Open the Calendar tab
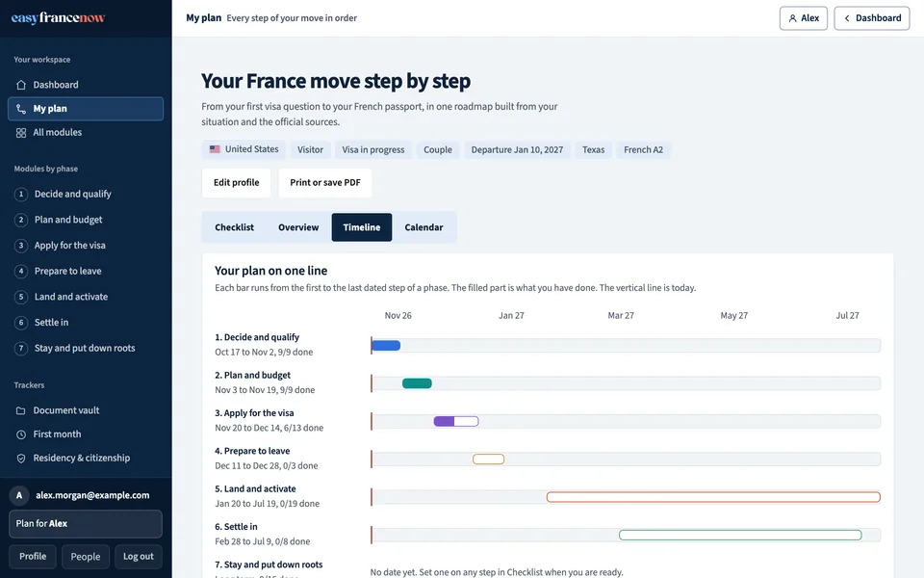Screen dimensions: 924x578 423,227
